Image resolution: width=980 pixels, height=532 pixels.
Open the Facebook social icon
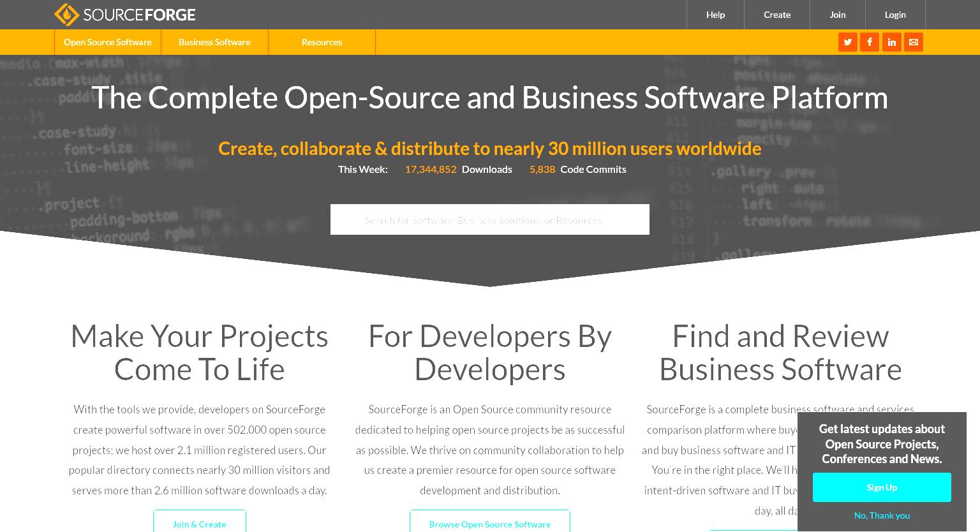pyautogui.click(x=870, y=42)
